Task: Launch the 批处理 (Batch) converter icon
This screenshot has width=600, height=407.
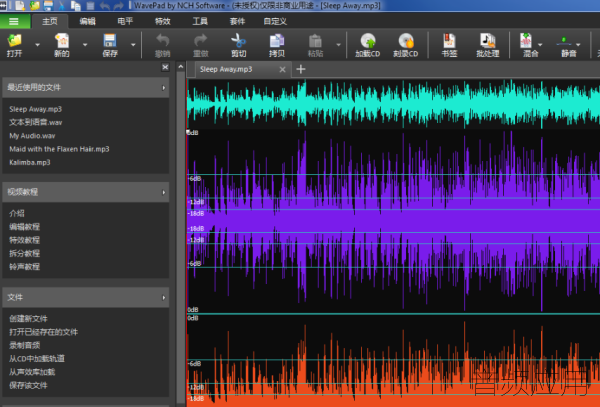Action: [488, 41]
